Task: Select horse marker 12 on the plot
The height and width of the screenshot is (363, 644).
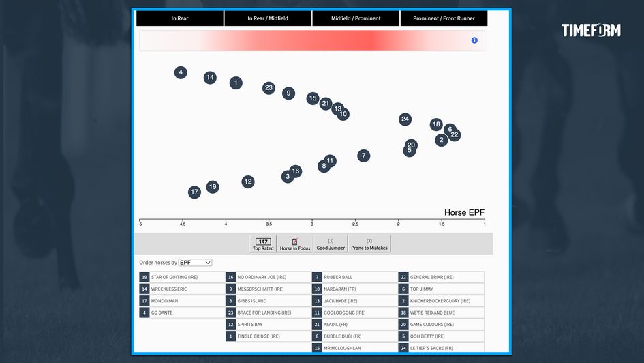Action: click(248, 181)
